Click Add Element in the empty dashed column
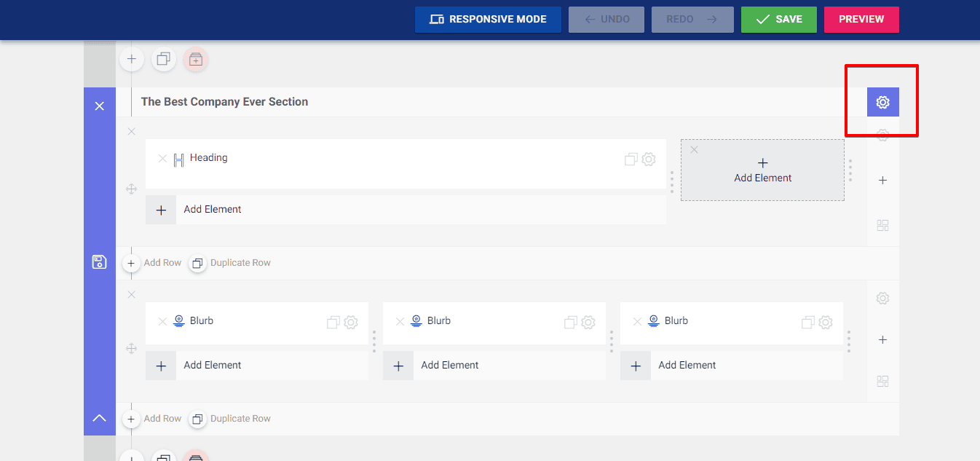980x461 pixels. point(762,170)
